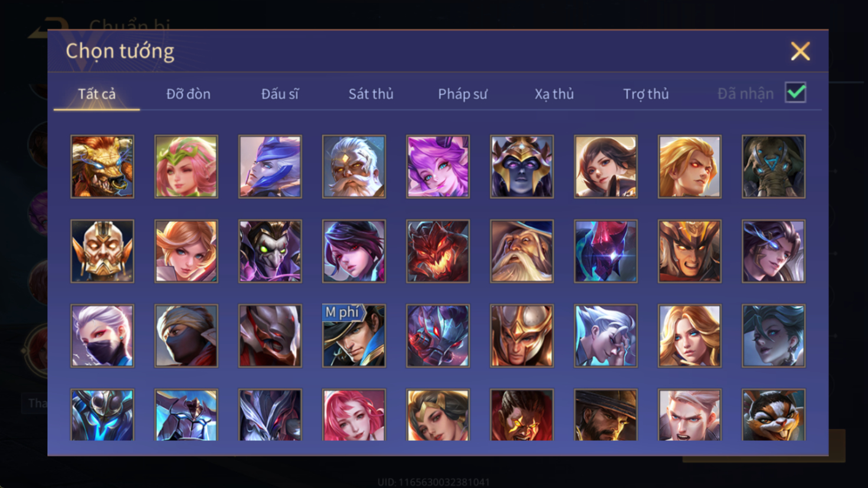Toggle the 'Đã nhận' checkbox

[795, 93]
